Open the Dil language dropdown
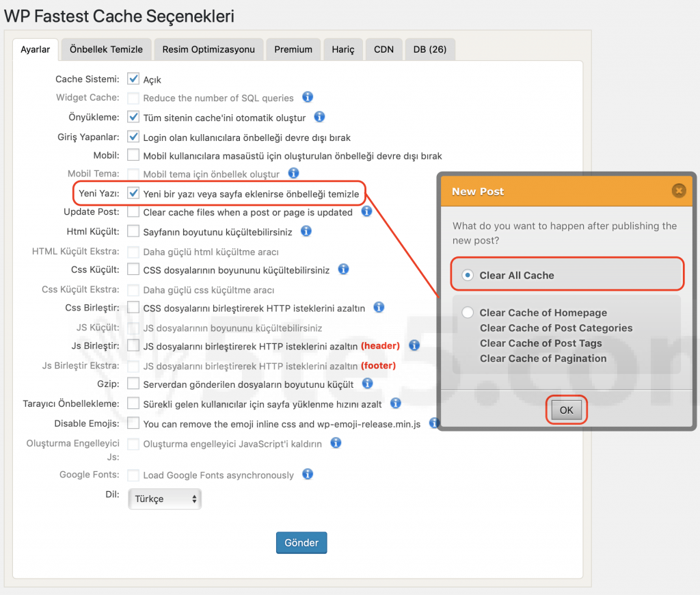700x595 pixels. point(165,499)
